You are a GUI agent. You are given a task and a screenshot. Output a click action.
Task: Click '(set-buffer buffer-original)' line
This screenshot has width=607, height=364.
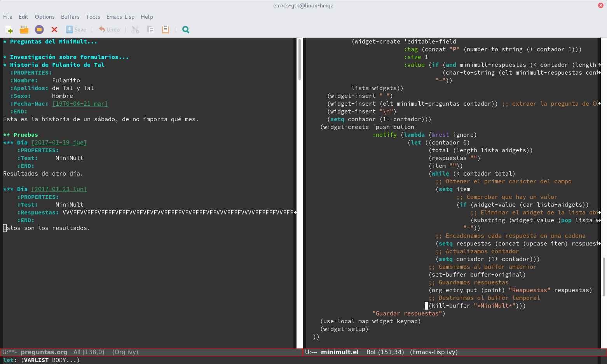click(x=477, y=275)
